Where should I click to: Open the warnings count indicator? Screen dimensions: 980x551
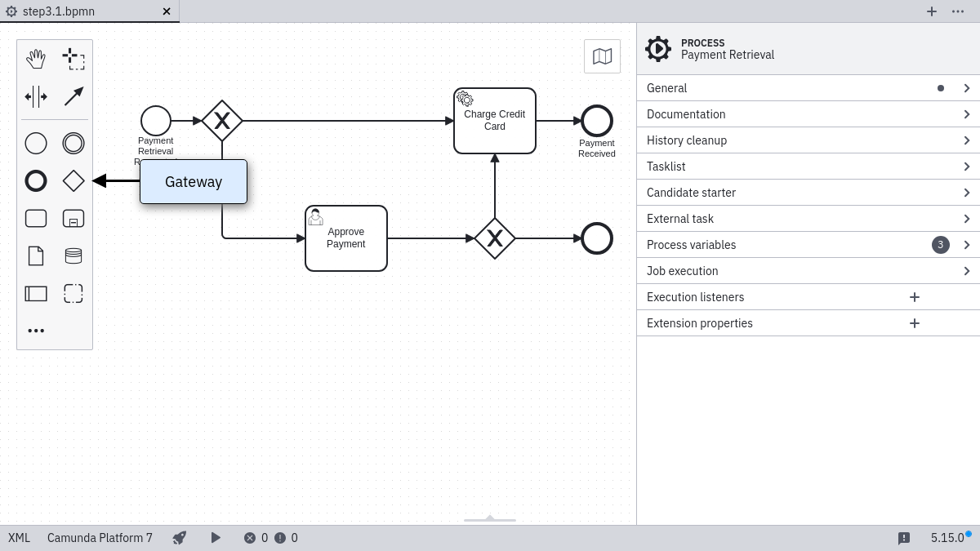point(286,538)
